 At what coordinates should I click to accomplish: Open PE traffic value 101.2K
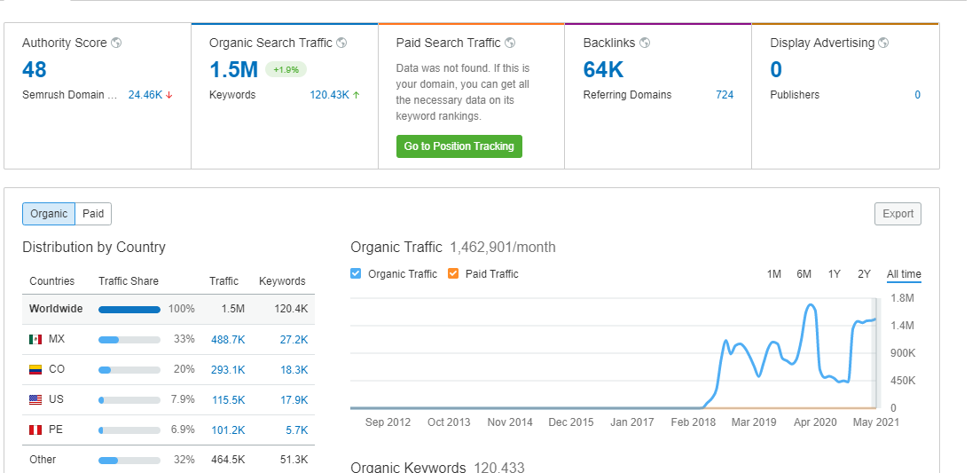pos(228,430)
